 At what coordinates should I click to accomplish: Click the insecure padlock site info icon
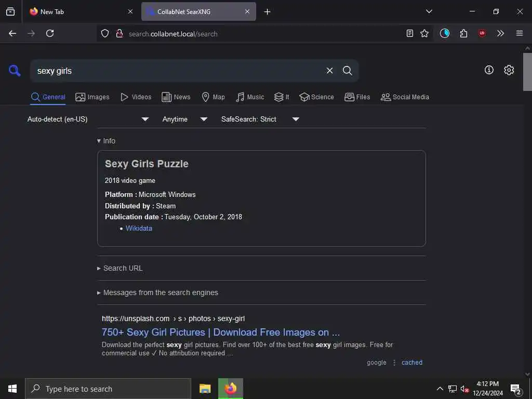click(x=119, y=34)
